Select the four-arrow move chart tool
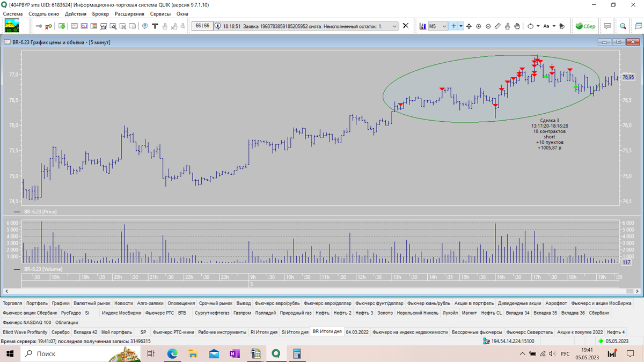 click(x=469, y=26)
